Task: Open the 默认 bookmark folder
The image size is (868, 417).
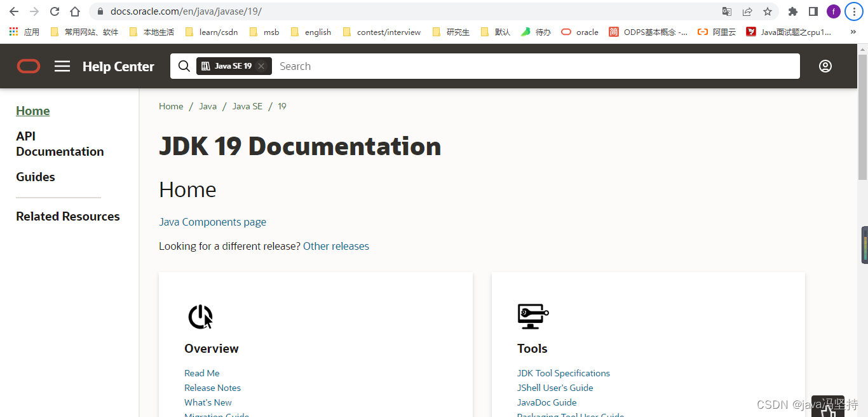Action: (495, 32)
